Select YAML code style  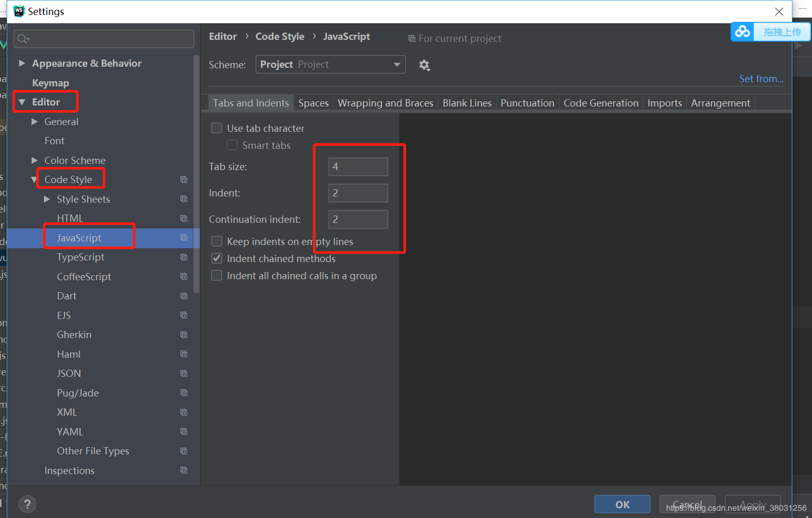(x=70, y=432)
